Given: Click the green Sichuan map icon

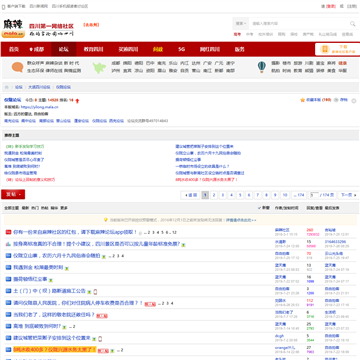Looking at the screenshot, I should (99, 67).
